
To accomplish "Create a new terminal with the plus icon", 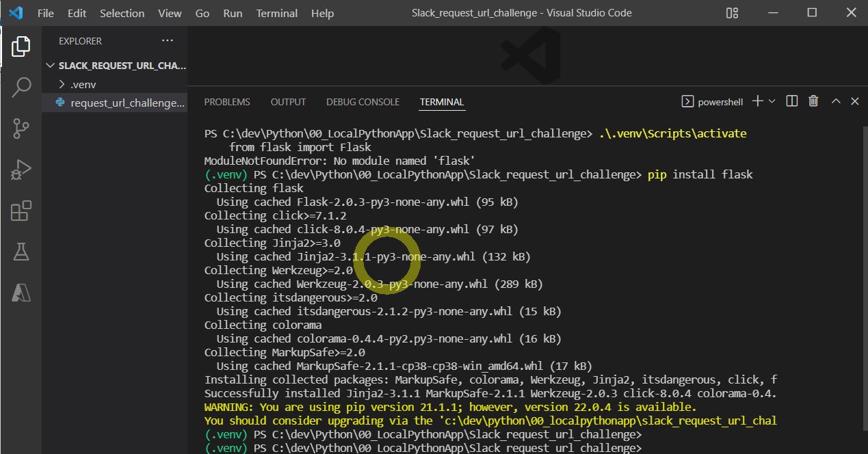I will click(757, 101).
